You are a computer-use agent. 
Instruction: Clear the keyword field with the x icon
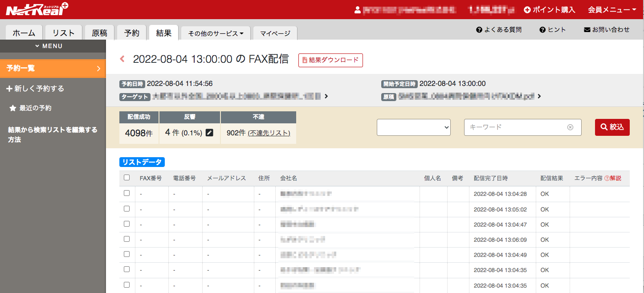coord(570,127)
